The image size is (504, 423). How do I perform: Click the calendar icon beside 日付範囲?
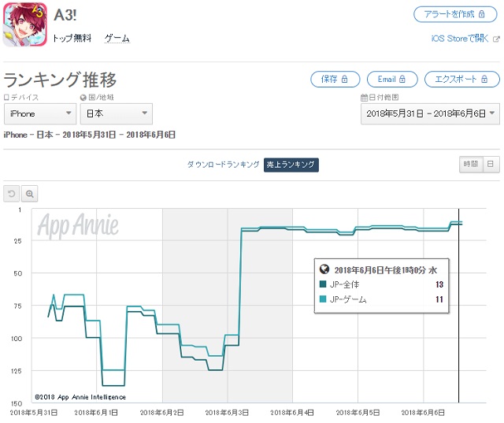(364, 98)
